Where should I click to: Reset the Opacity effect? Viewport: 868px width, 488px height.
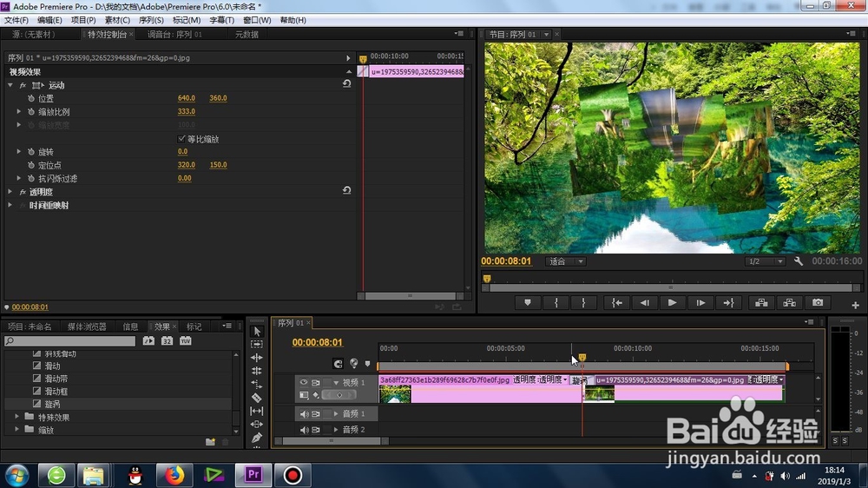(346, 190)
